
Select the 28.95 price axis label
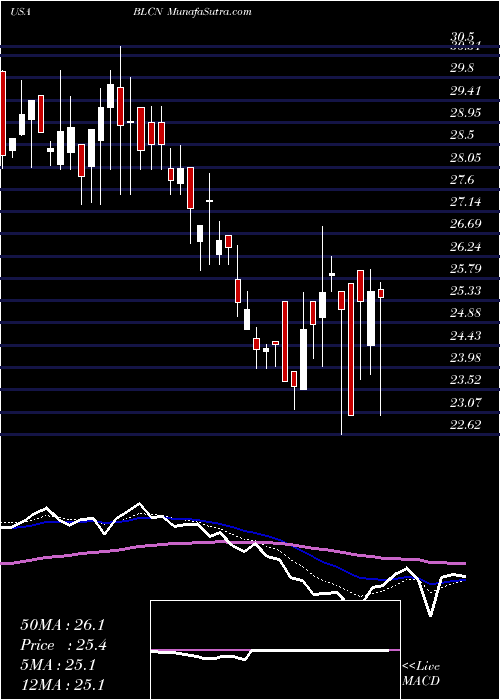tap(466, 113)
